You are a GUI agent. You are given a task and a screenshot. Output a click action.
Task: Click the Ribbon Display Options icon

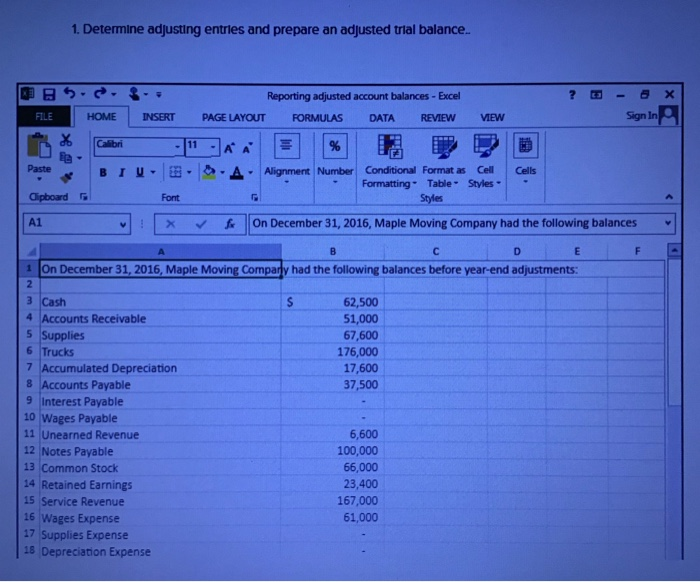click(596, 95)
